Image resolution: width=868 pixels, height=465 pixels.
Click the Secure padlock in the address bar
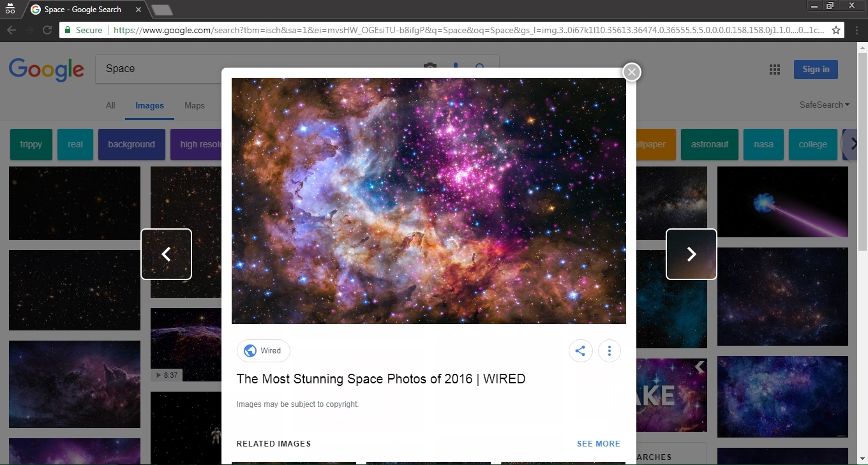pos(68,29)
